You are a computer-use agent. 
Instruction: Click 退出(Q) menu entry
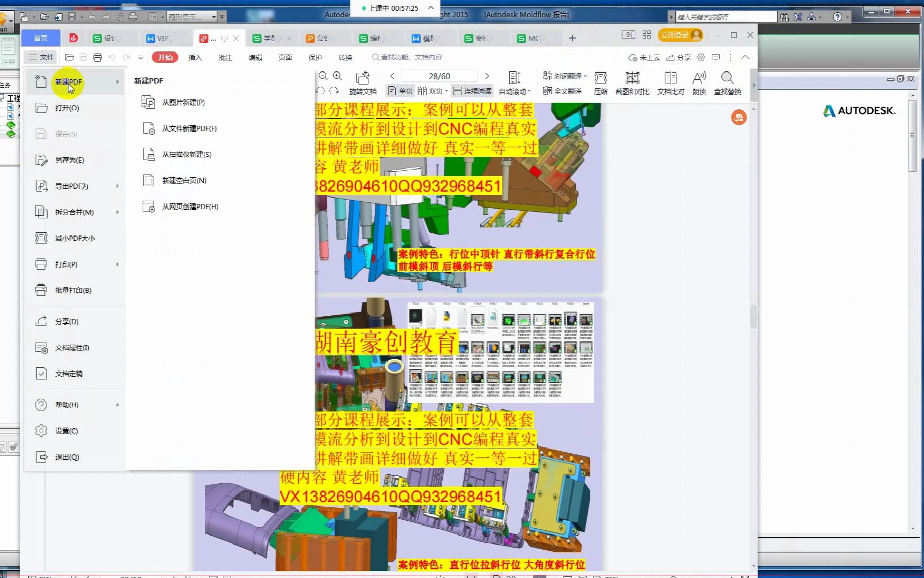coord(75,457)
